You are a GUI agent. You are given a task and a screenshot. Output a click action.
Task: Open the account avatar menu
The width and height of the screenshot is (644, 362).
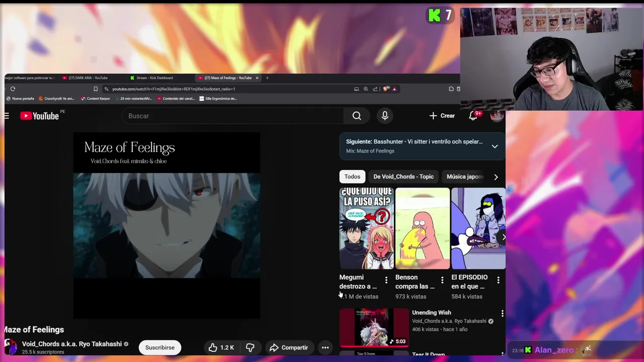497,116
